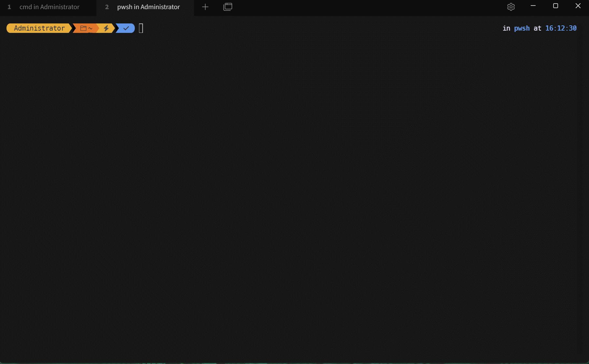Click the yellow Administrator prompt segment
The image size is (589, 364).
[39, 28]
